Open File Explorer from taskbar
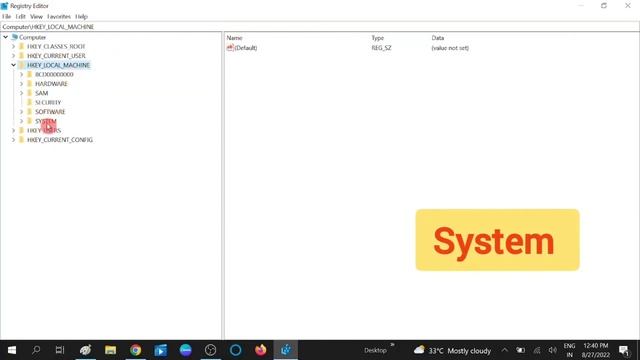 [x=110, y=350]
